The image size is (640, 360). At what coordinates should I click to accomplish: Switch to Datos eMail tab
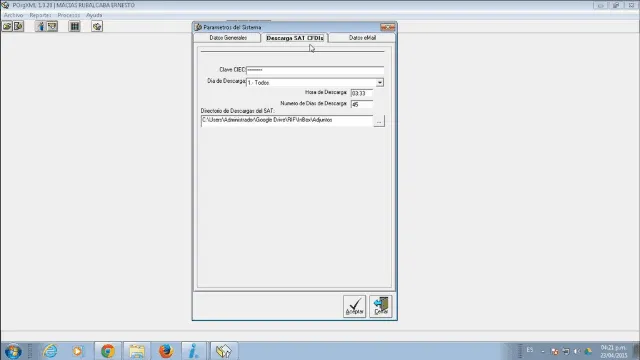[x=362, y=38]
